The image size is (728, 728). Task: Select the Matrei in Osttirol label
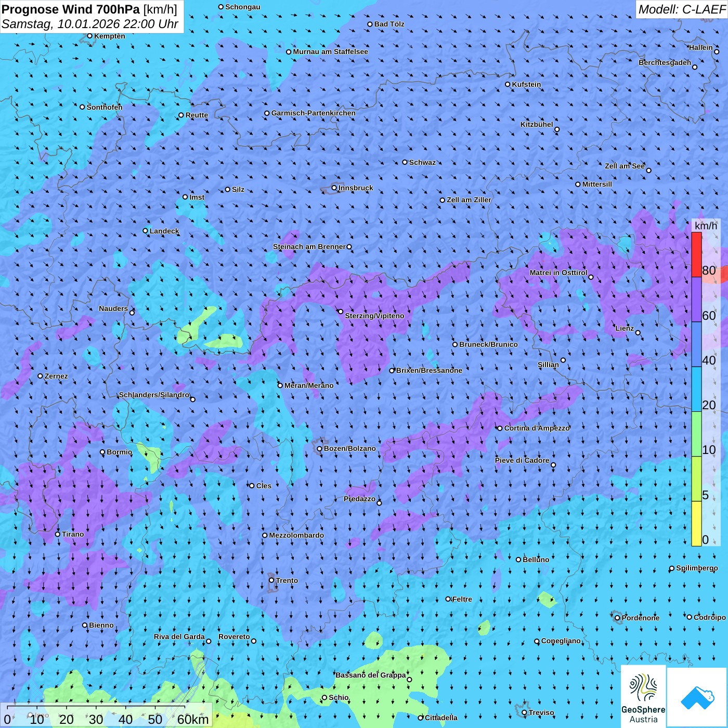point(558,272)
